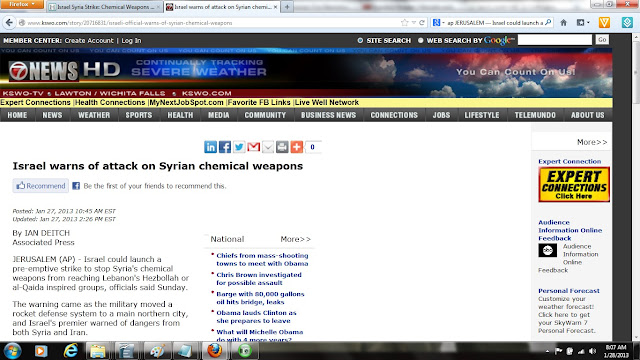
Task: Open the search engine selector dropdown
Action: pyautogui.click(x=438, y=23)
